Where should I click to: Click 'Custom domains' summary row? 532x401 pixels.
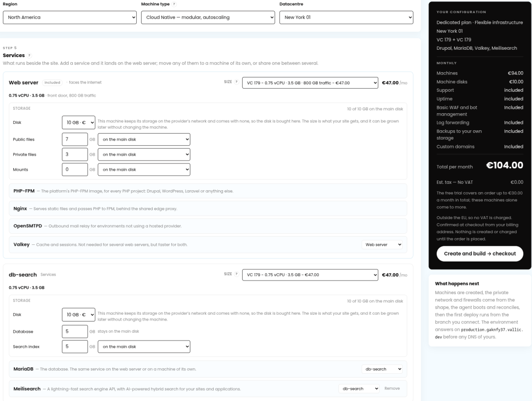[480, 146]
